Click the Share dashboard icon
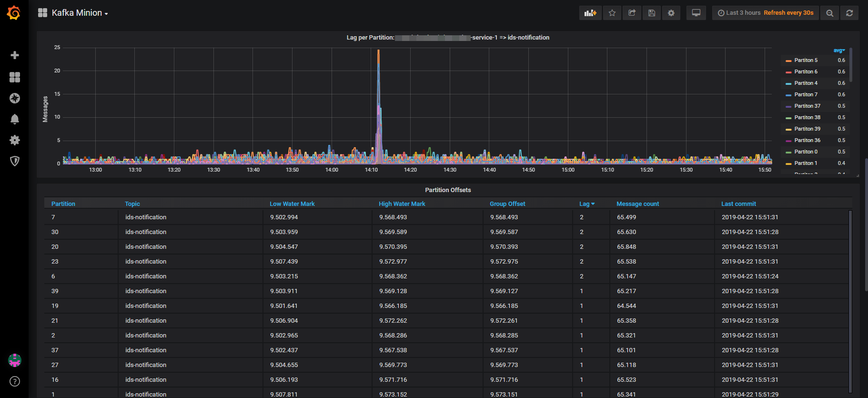This screenshot has width=868, height=398. (632, 13)
